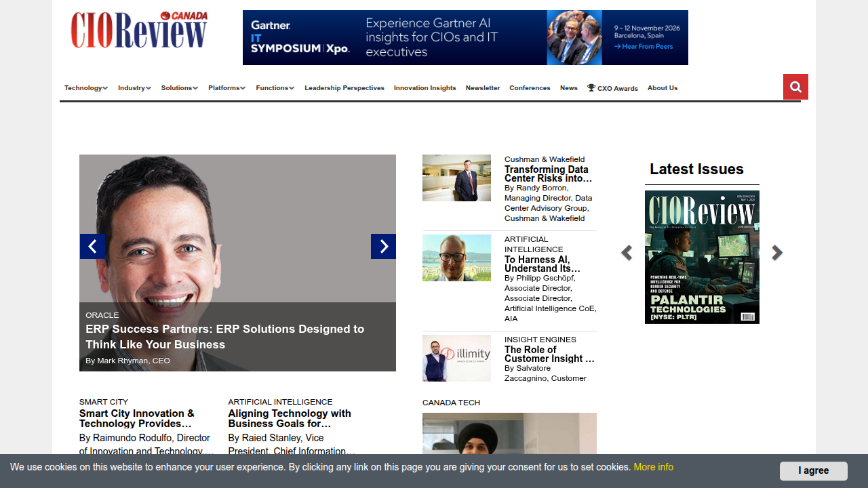Open ERP Success Partners headline

click(225, 337)
